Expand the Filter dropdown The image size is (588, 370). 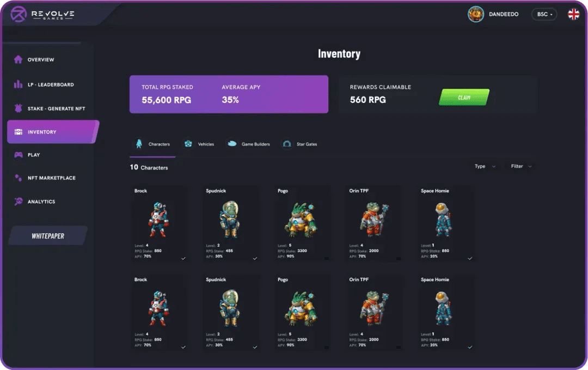[x=521, y=166]
